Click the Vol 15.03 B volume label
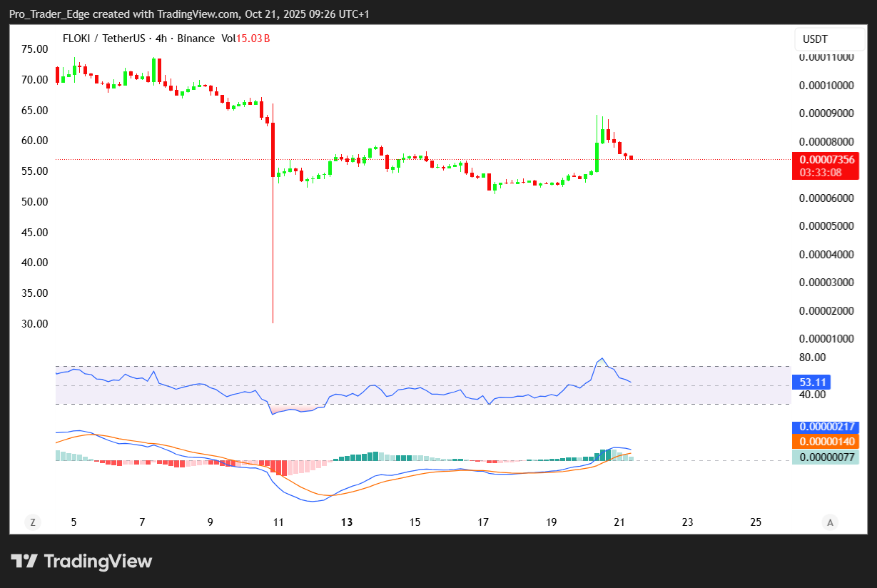This screenshot has width=877, height=588. [245, 39]
